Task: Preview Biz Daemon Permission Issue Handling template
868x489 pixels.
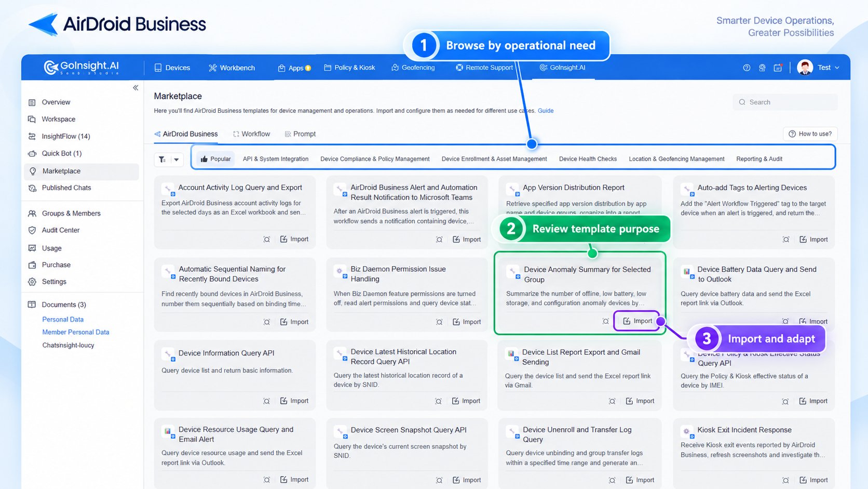Action: (x=439, y=322)
